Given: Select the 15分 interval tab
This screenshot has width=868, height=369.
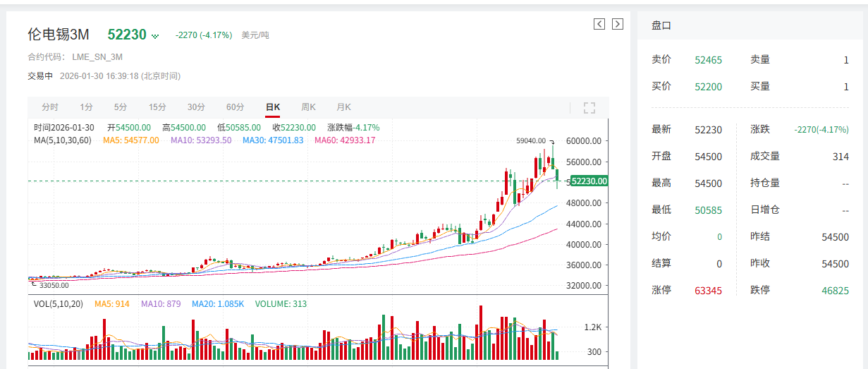Looking at the screenshot, I should pos(157,107).
